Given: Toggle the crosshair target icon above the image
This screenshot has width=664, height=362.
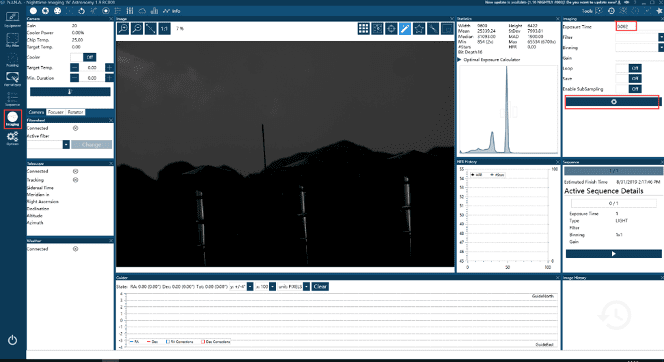Looking at the screenshot, I should pyautogui.click(x=391, y=28).
